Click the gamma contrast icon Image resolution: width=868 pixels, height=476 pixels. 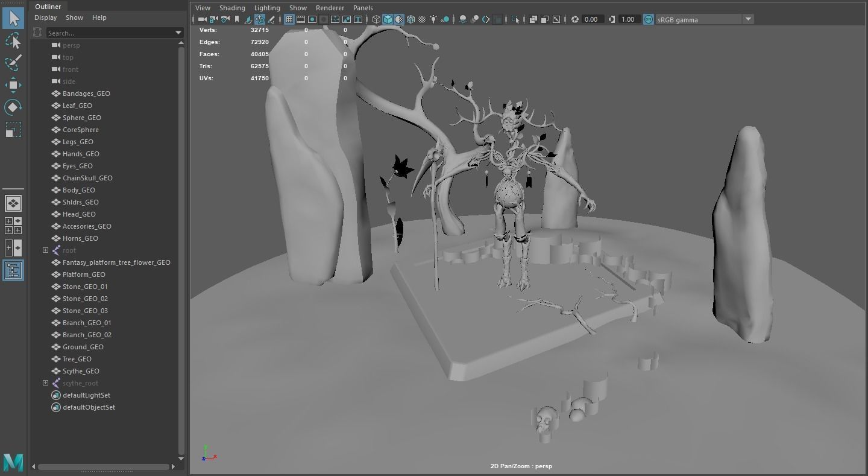[x=612, y=19]
